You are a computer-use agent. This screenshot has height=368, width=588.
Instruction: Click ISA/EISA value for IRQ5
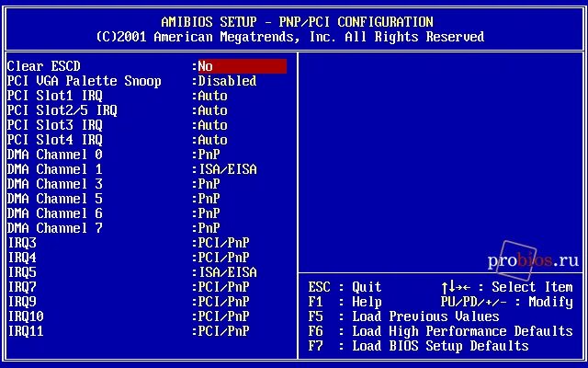pyautogui.click(x=227, y=272)
